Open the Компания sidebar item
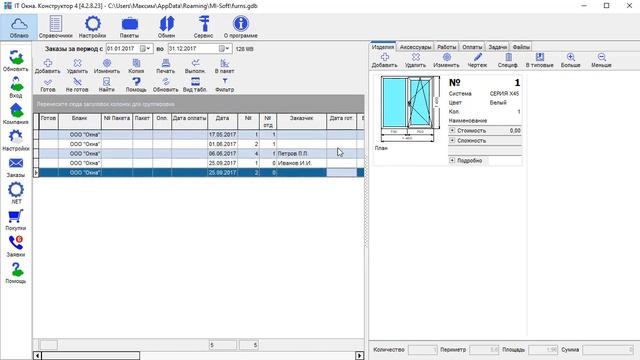 point(16,113)
